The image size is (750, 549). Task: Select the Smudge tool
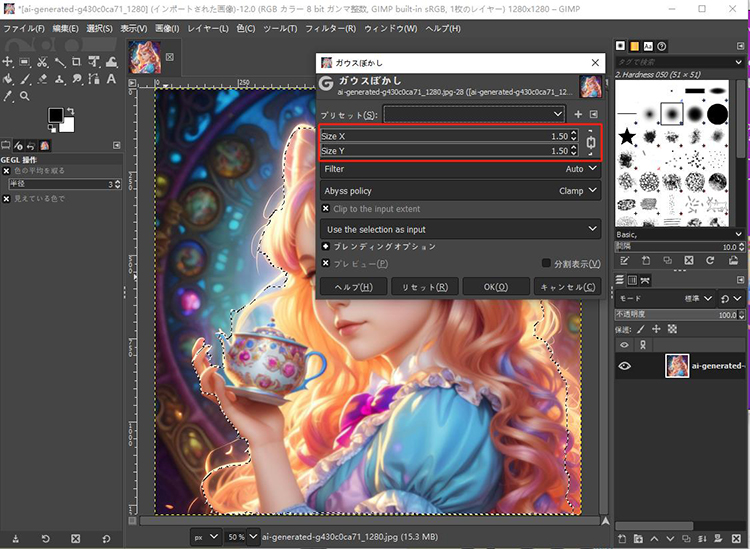point(77,79)
